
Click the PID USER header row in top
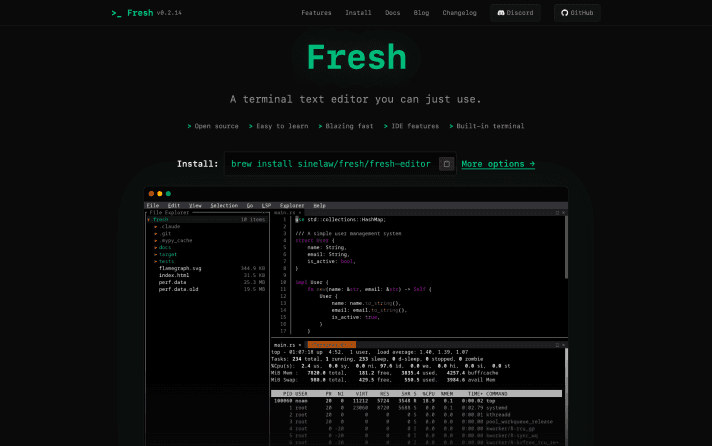416,394
